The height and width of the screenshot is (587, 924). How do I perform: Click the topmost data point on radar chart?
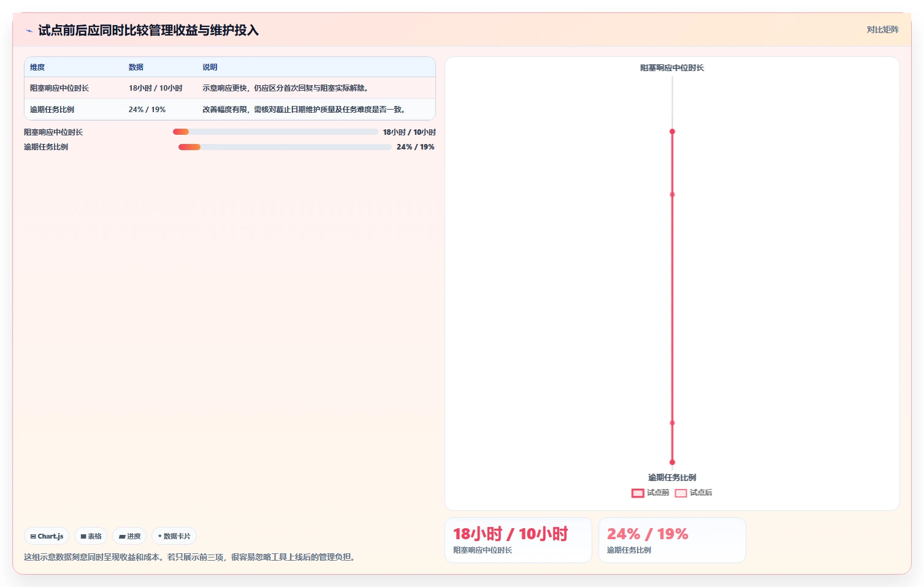tap(672, 132)
